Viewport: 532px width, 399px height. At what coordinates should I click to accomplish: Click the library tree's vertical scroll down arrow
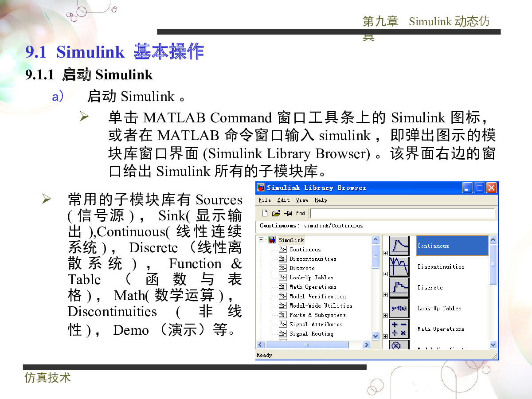(376, 336)
